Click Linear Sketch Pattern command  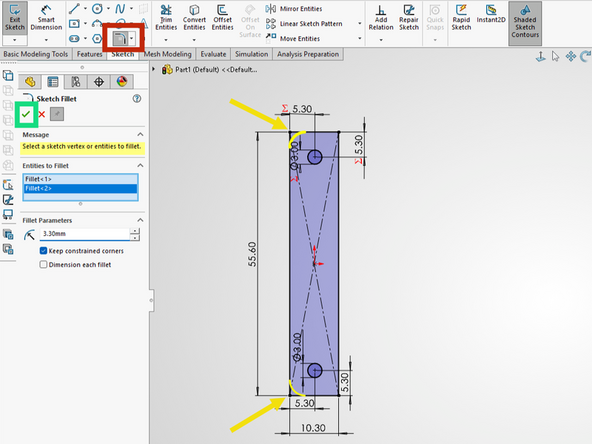pos(304,23)
